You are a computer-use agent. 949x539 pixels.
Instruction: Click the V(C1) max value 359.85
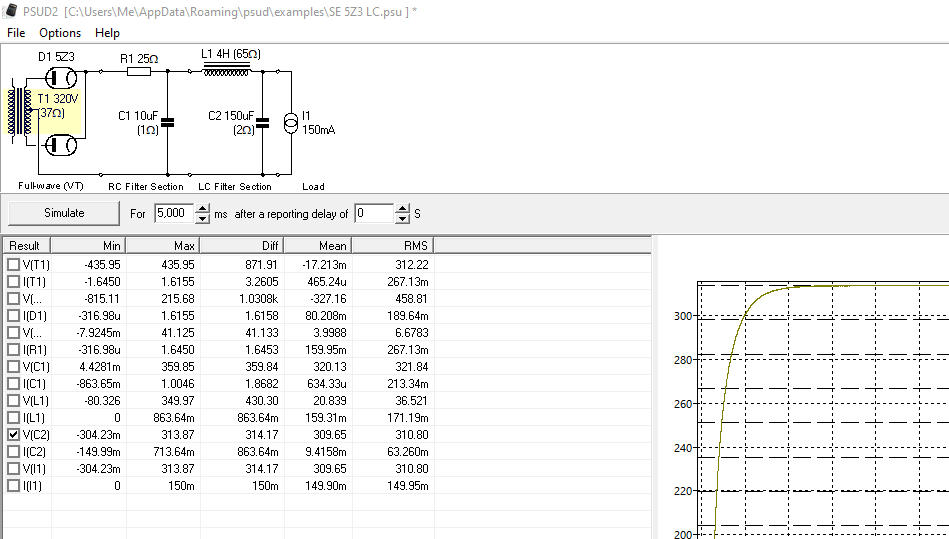[178, 367]
